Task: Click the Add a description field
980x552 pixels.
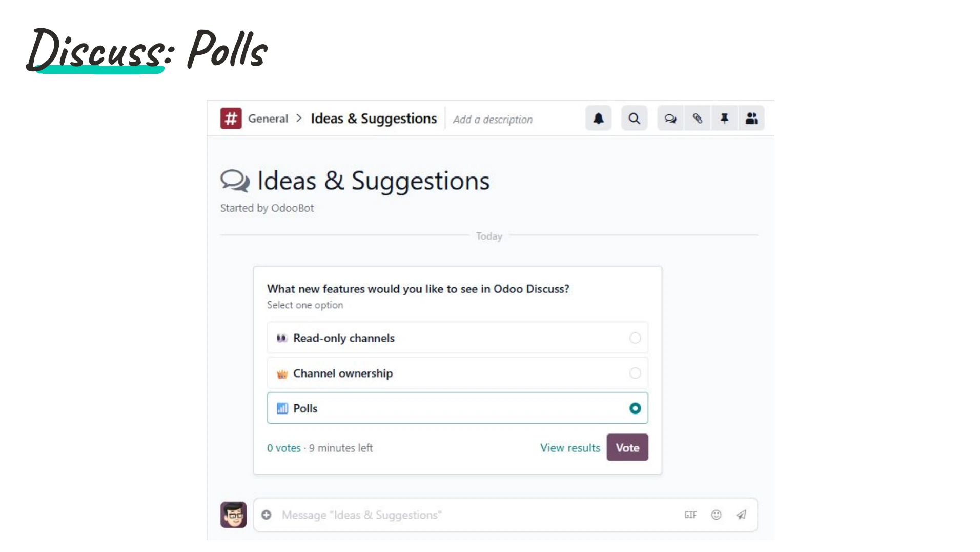Action: click(x=493, y=119)
